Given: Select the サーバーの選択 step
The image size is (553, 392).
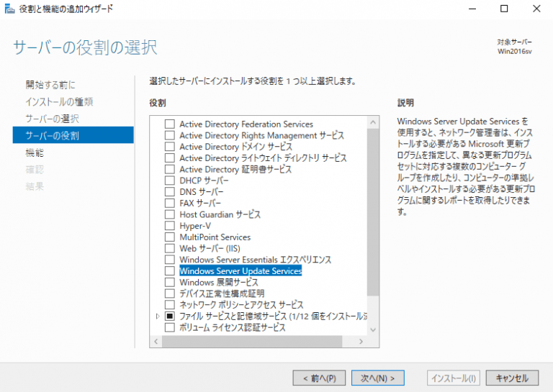Looking at the screenshot, I should (52, 119).
